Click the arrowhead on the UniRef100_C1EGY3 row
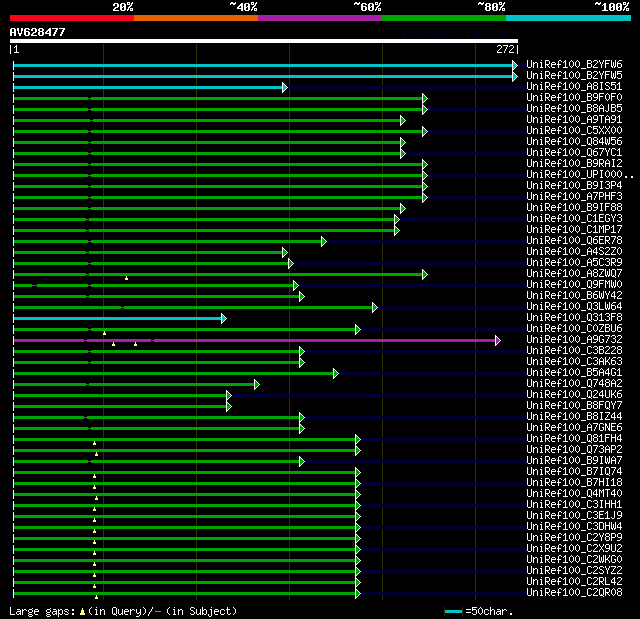Screen dimensions: 640x619 click(397, 220)
